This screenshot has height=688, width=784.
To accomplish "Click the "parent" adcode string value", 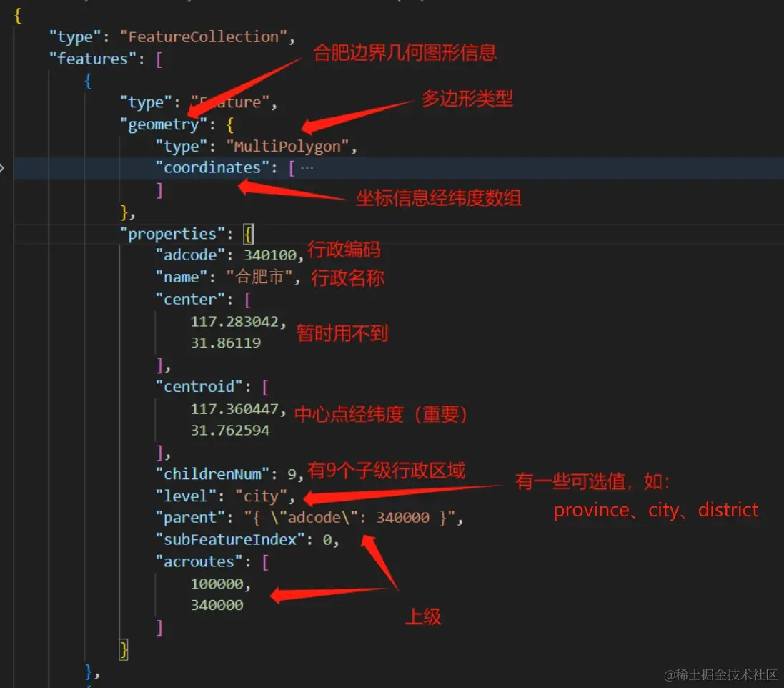I will pos(349,517).
